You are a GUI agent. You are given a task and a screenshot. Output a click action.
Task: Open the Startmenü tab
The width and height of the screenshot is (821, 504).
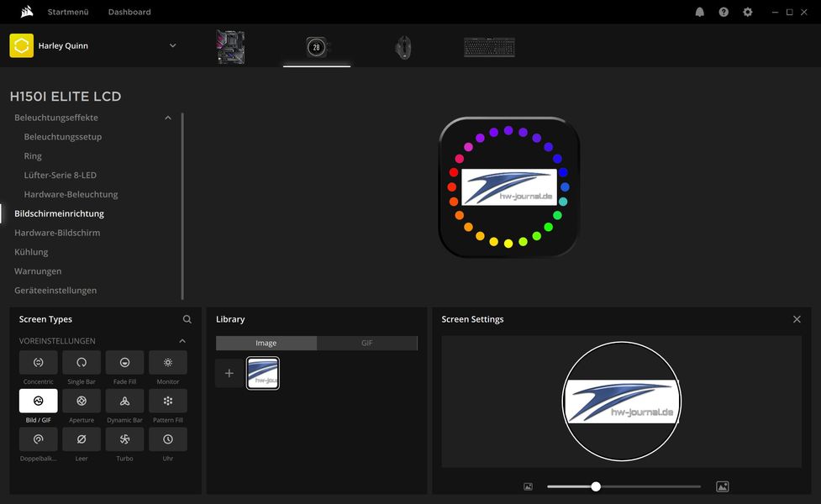pyautogui.click(x=68, y=12)
